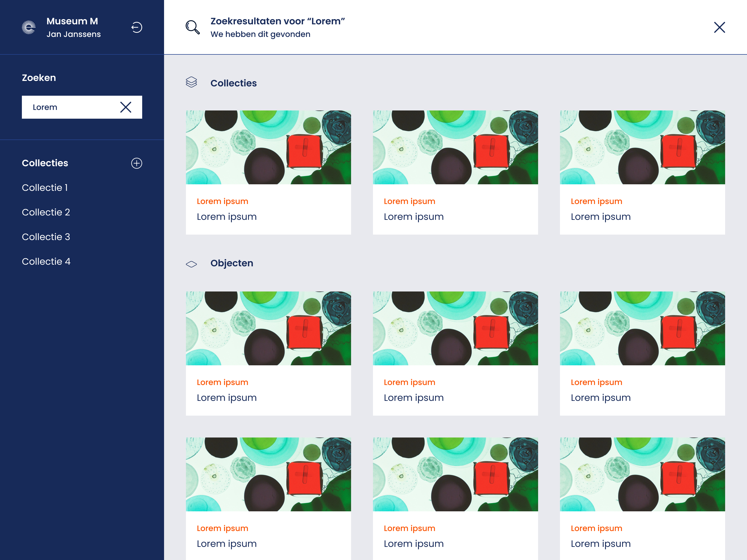Click the Collecties results section heading
The height and width of the screenshot is (560, 747).
tap(233, 83)
